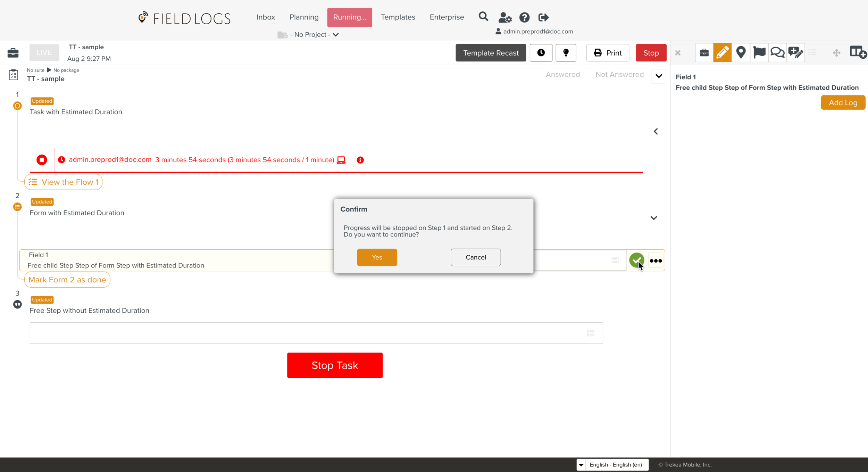The height and width of the screenshot is (472, 868).
Task: Collapse Form with Estimated Duration chevron
Action: point(653,218)
